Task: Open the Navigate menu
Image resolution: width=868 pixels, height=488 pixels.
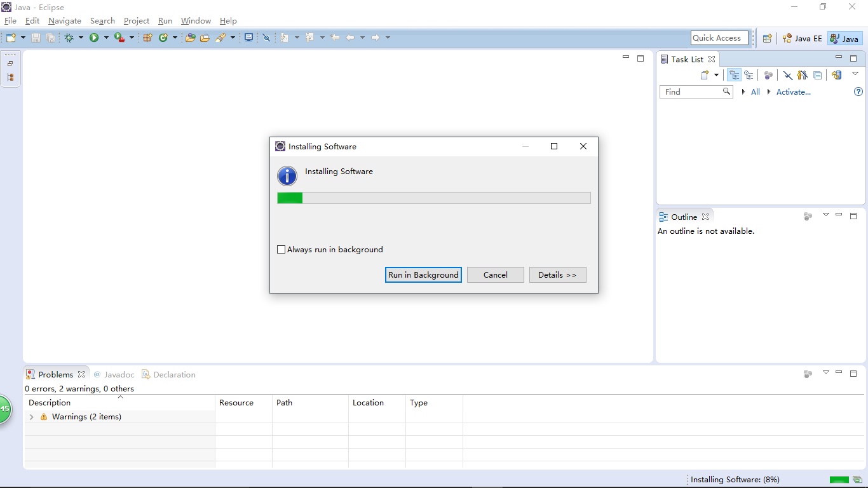Action: tap(65, 21)
